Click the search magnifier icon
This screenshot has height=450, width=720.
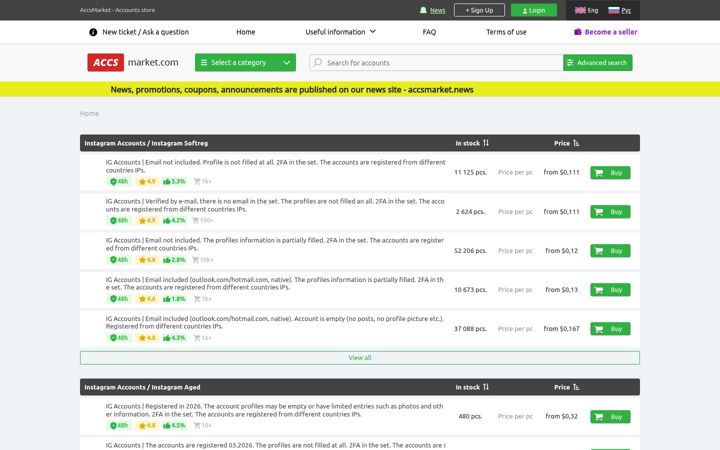(317, 62)
